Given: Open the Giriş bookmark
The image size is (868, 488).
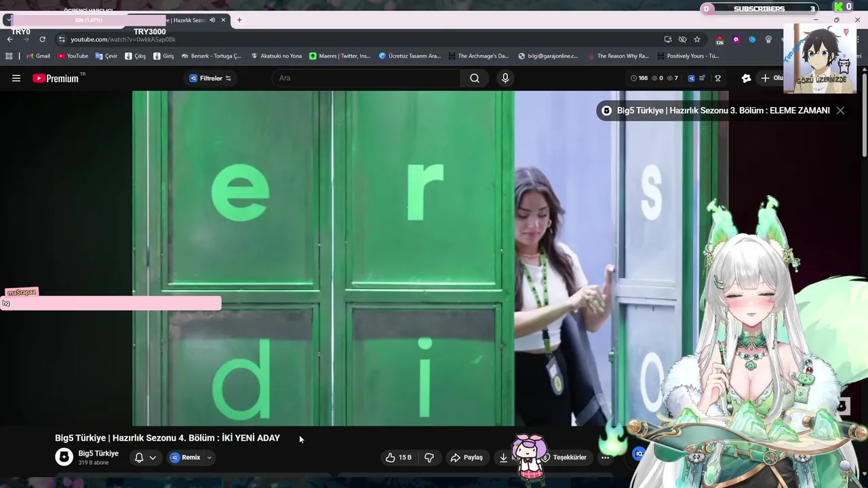Looking at the screenshot, I should (x=163, y=56).
